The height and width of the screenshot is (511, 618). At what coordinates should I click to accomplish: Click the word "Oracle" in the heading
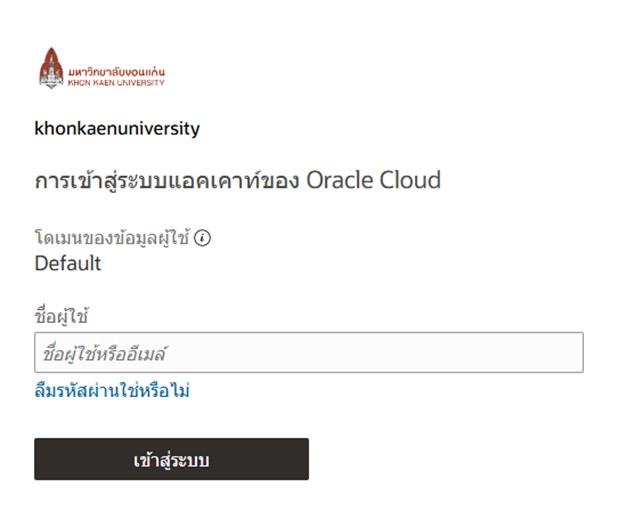[339, 180]
